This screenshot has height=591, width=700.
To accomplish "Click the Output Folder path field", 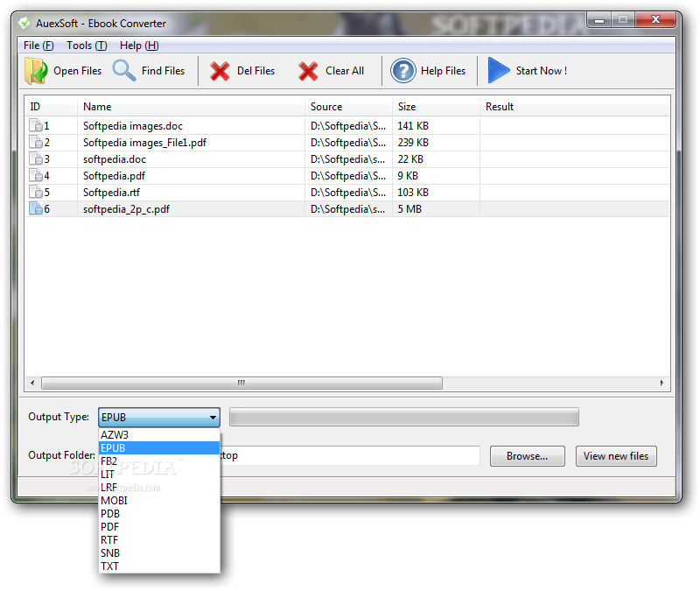I will tap(350, 455).
